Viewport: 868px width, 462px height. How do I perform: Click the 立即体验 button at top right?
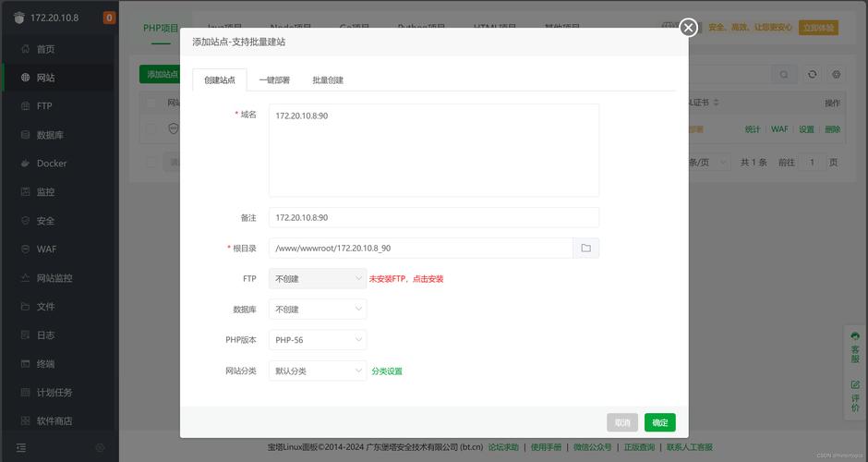click(x=818, y=27)
